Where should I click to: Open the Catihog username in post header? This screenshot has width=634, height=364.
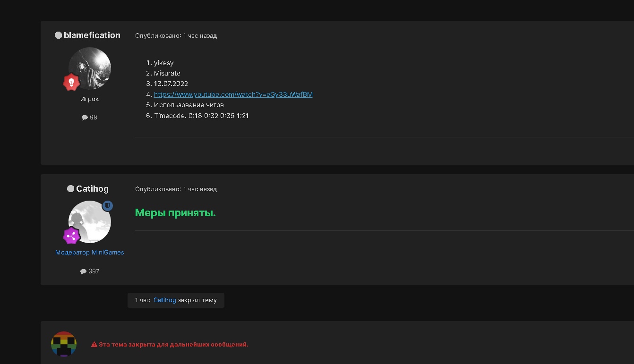tap(92, 189)
